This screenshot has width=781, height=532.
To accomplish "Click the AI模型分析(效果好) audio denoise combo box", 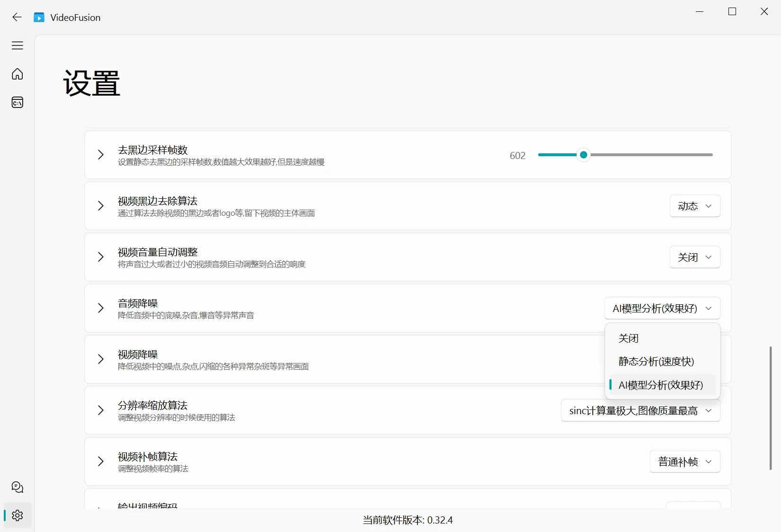I will pyautogui.click(x=662, y=308).
